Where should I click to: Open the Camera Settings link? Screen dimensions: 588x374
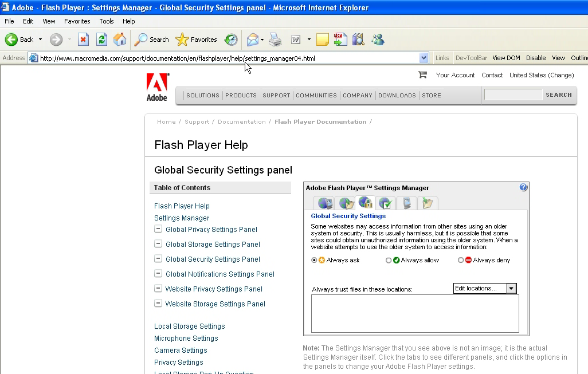click(x=181, y=351)
